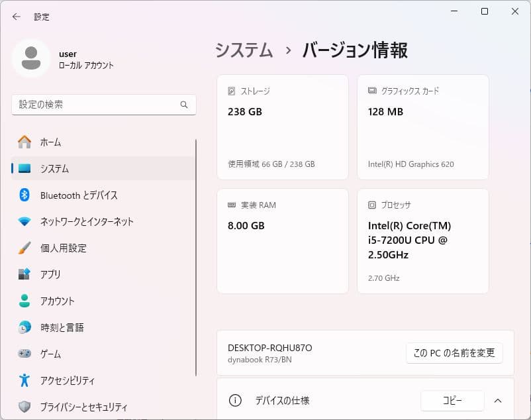Click the network globe icon beside ネットワークとインターネット
This screenshot has height=420, width=531.
tap(26, 221)
